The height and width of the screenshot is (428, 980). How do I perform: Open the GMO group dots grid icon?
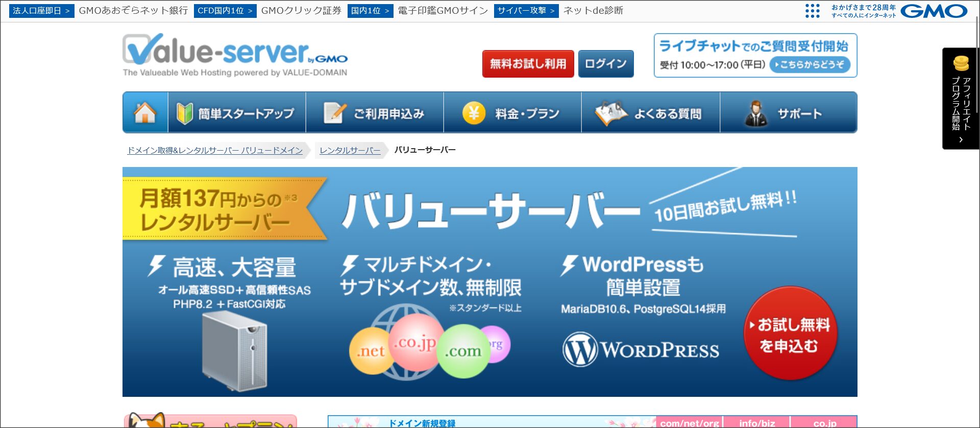click(812, 11)
